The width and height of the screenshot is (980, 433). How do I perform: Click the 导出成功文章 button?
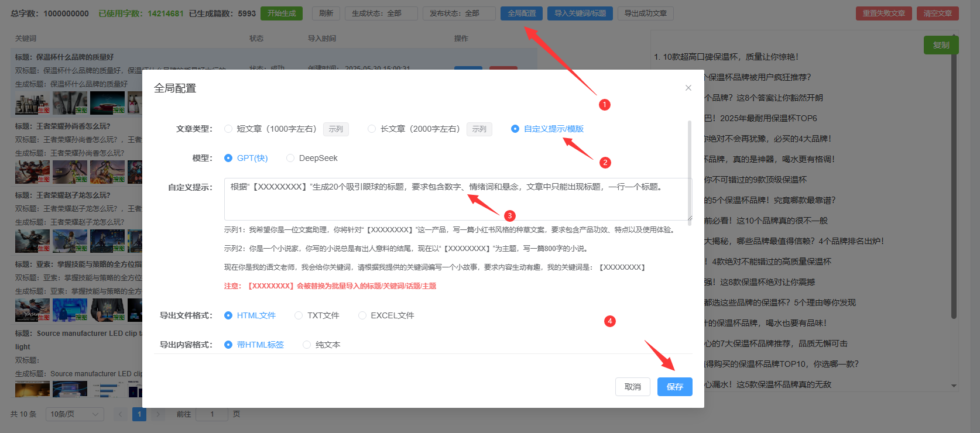click(x=646, y=13)
